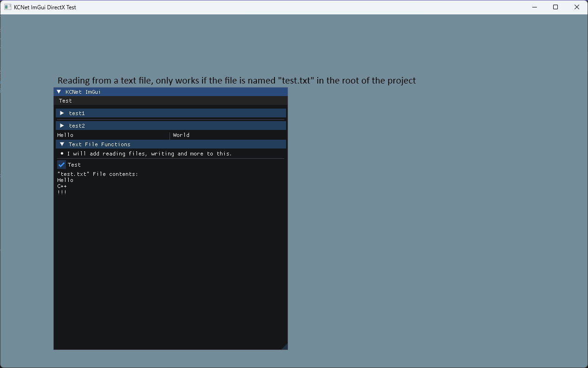Click the test2 header arrow icon
Screen dimensions: 588x368
click(62, 126)
